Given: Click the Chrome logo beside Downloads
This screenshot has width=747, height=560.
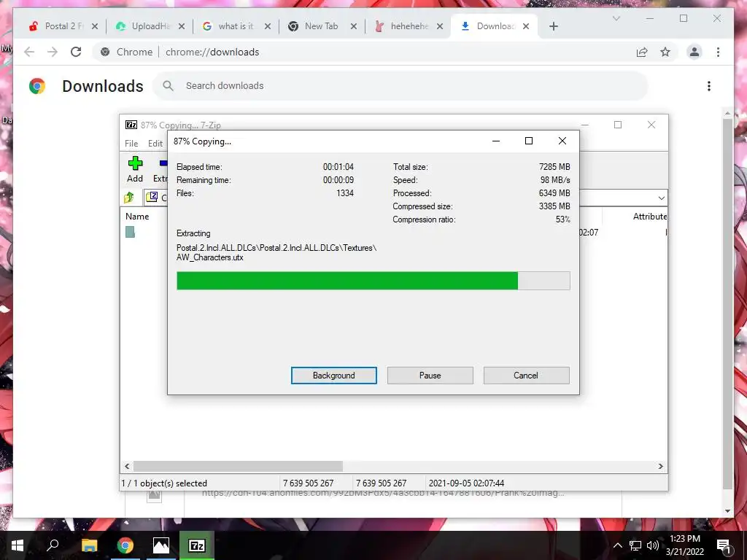Looking at the screenshot, I should pyautogui.click(x=37, y=86).
